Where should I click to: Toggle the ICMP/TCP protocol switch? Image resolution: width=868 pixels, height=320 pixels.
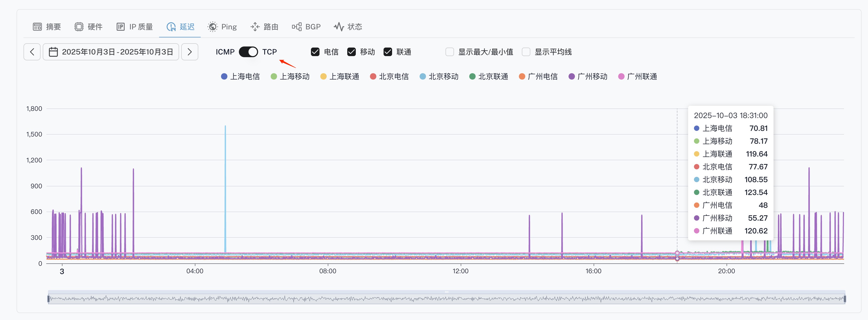(x=248, y=52)
